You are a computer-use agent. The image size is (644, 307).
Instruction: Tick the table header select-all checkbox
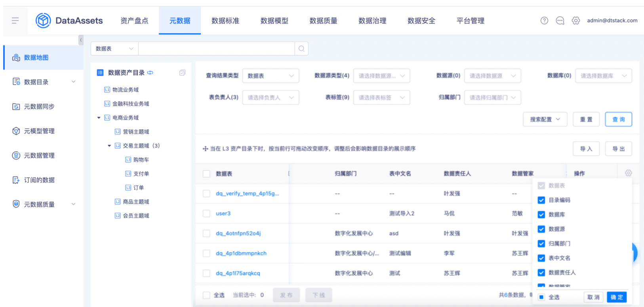(x=206, y=174)
